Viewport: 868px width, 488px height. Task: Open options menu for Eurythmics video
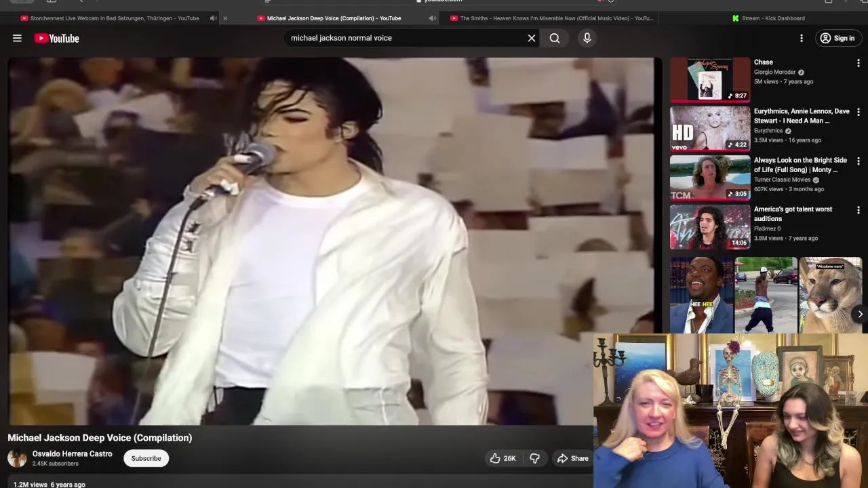pyautogui.click(x=859, y=112)
